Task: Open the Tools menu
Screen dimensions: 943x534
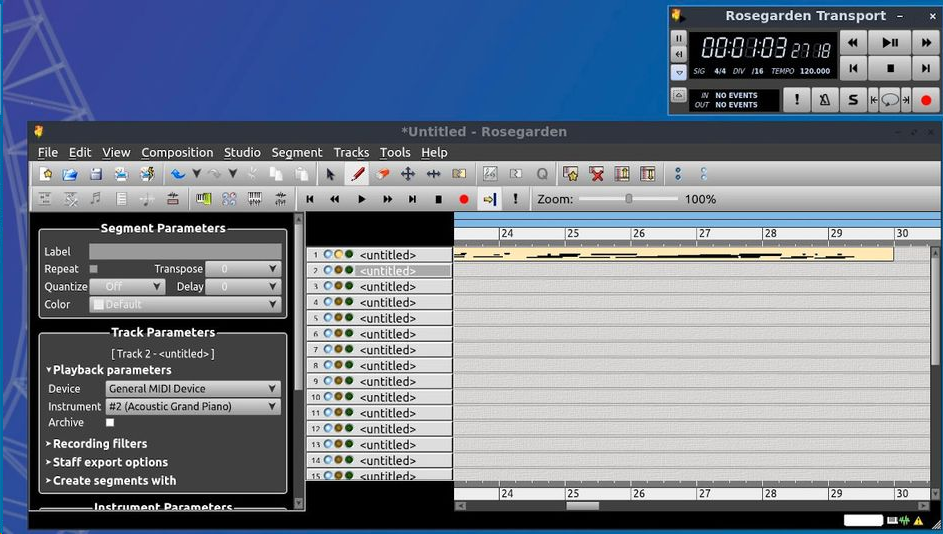Action: pos(395,153)
